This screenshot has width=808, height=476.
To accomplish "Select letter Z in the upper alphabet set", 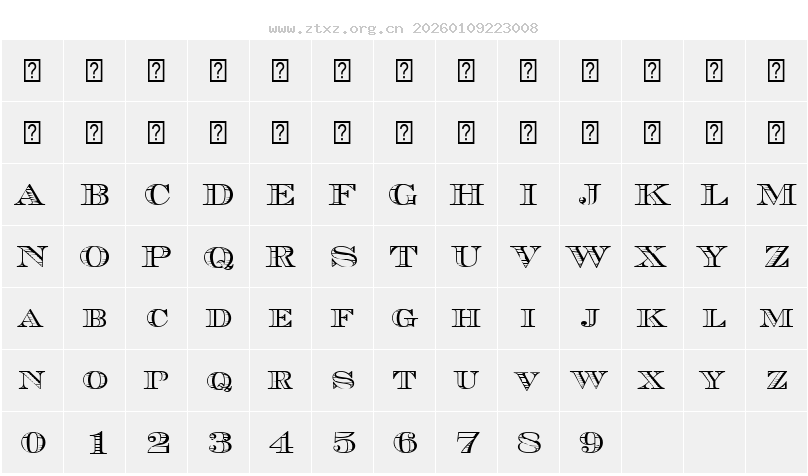I will 776,257.
